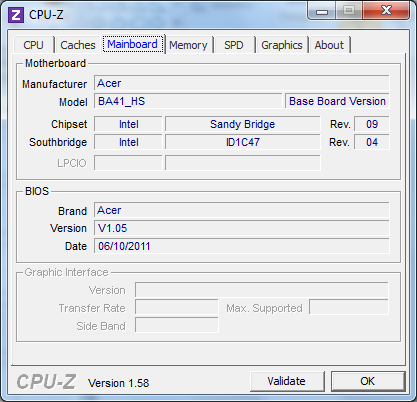The height and width of the screenshot is (402, 417).
Task: Open the Memory tab
Action: 188,45
